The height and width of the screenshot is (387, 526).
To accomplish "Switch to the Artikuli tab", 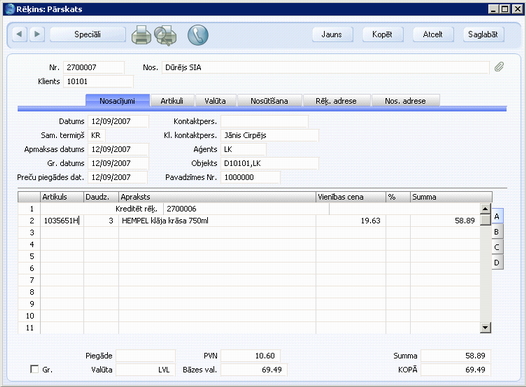I will [x=172, y=101].
